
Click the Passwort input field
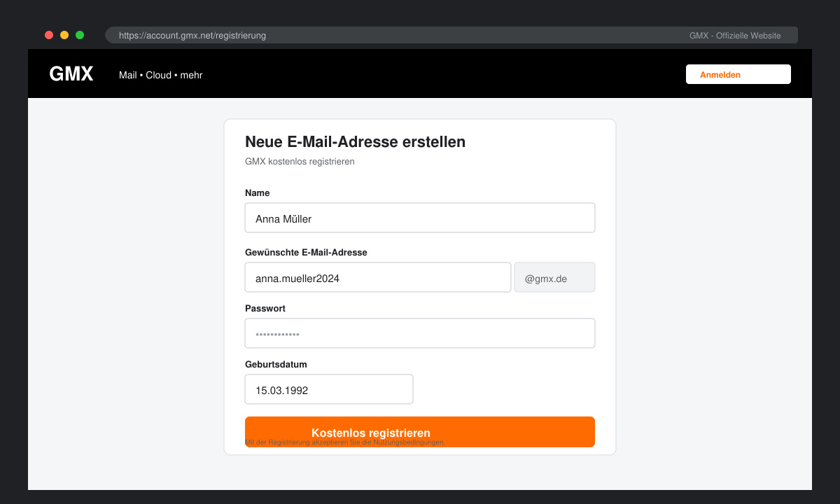[420, 333]
